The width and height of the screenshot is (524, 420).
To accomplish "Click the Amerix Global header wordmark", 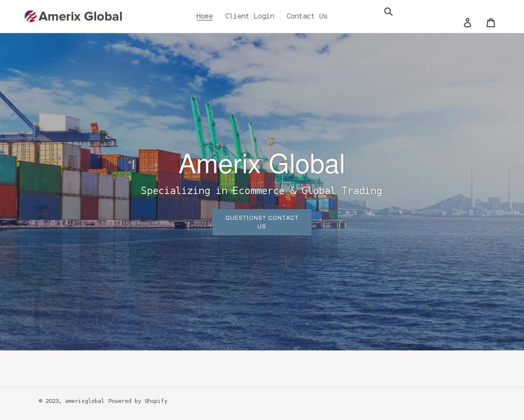I will click(80, 16).
